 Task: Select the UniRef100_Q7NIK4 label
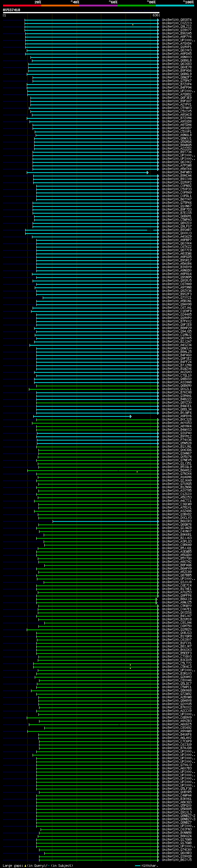point(177,474)
